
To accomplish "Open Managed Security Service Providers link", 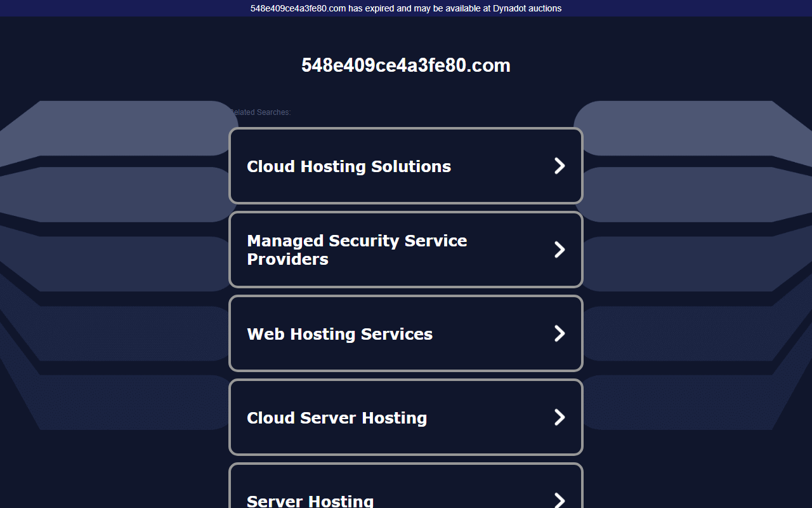I will tap(406, 250).
